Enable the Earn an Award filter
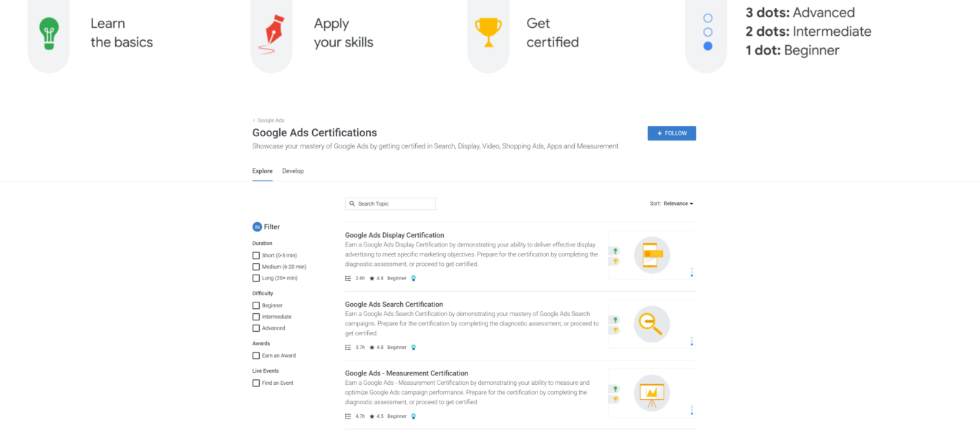The height and width of the screenshot is (430, 980). (x=256, y=355)
